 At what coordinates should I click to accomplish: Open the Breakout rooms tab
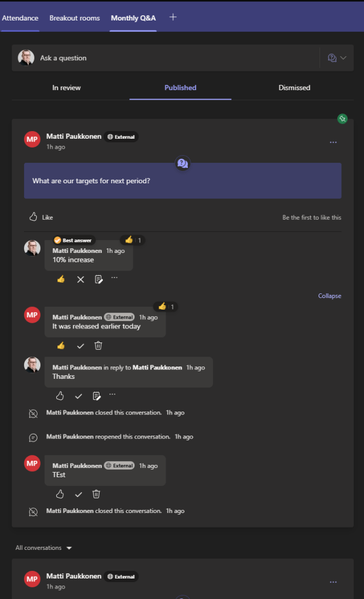[74, 18]
